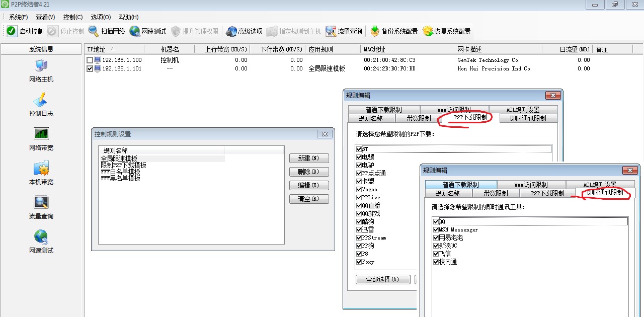Click 新建(N) in 控制规则设置 dialog
Screen dimensions: 644x317
[309, 158]
